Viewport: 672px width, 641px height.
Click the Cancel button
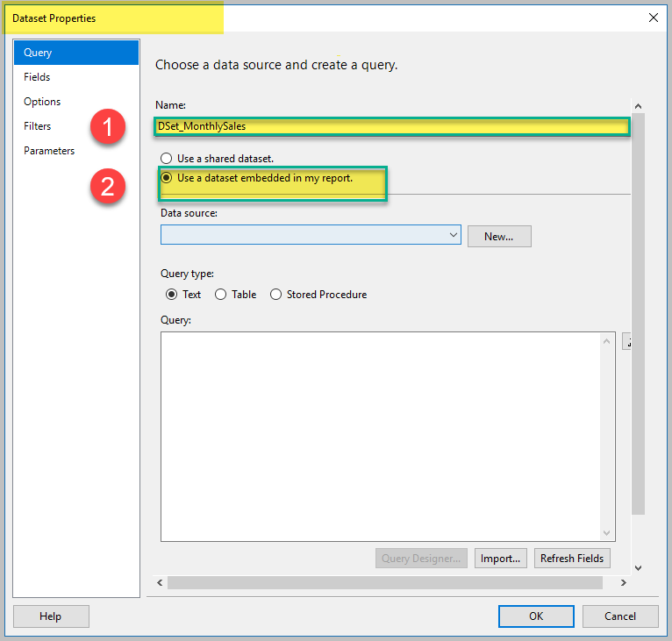pyautogui.click(x=620, y=616)
